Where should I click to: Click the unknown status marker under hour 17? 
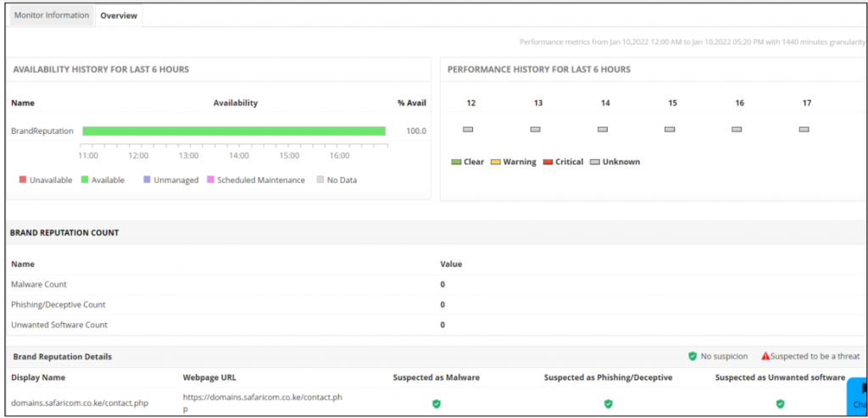point(804,129)
